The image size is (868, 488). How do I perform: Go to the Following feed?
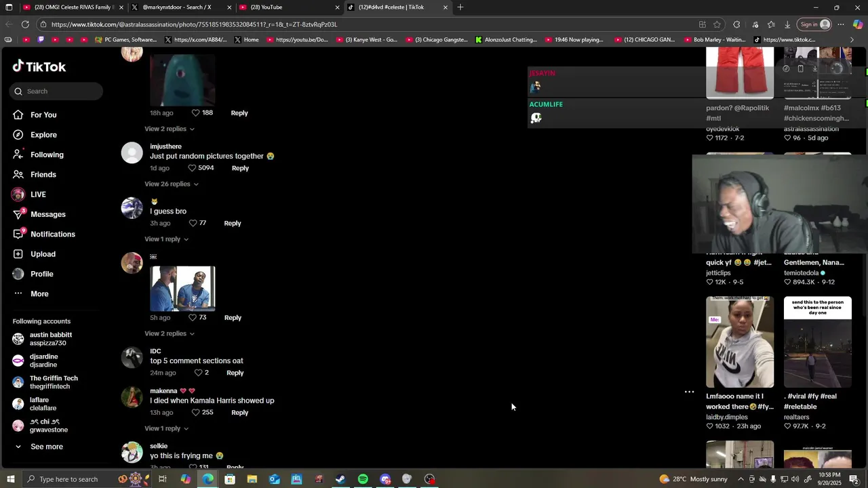(47, 155)
